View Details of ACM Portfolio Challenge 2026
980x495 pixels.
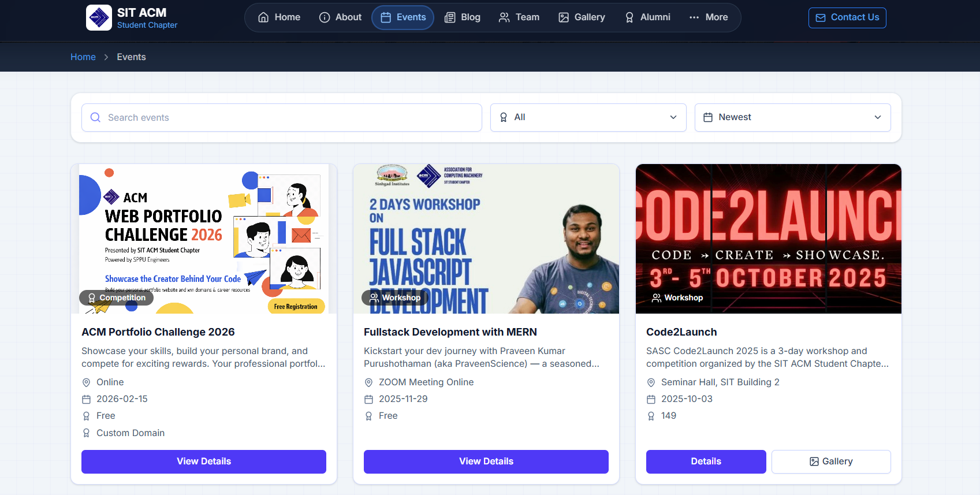pos(204,461)
